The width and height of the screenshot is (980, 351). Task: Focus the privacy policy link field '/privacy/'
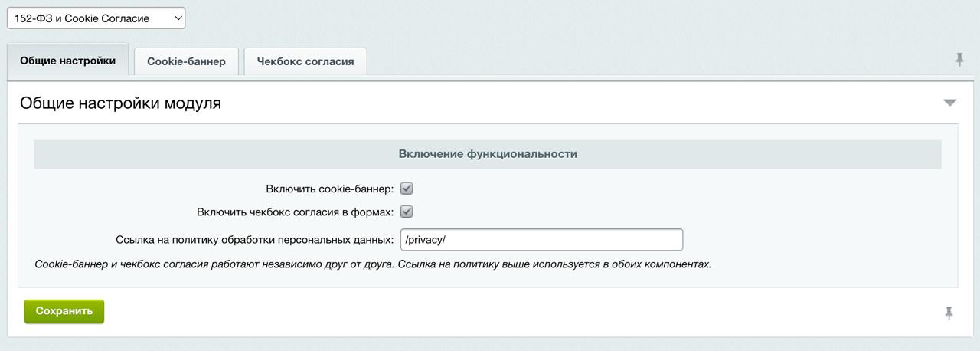[x=541, y=239]
